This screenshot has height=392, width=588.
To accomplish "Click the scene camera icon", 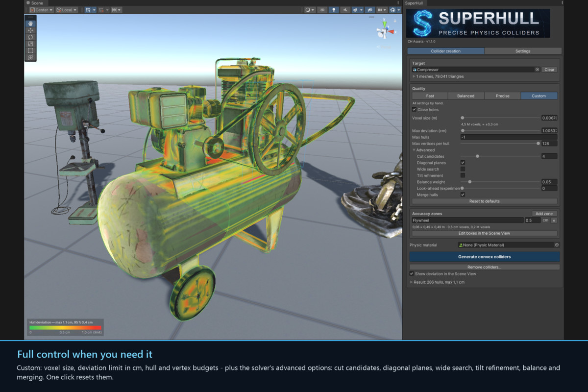I will pyautogui.click(x=380, y=10).
